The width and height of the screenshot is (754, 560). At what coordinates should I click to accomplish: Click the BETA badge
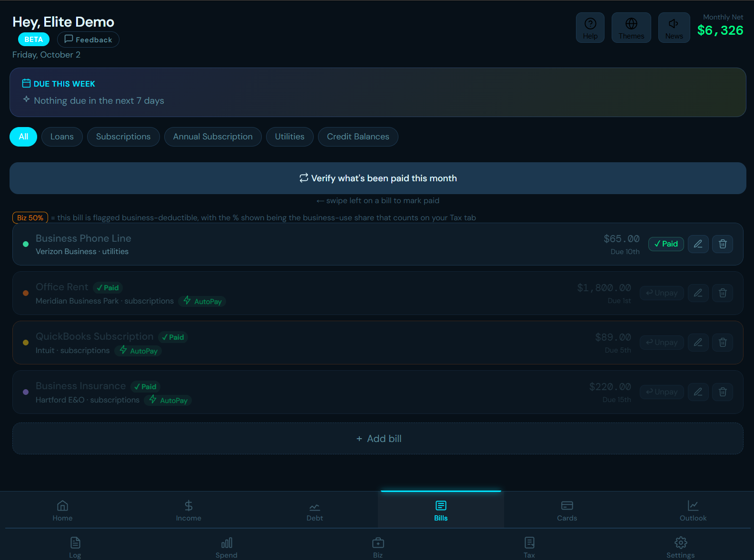pyautogui.click(x=34, y=39)
